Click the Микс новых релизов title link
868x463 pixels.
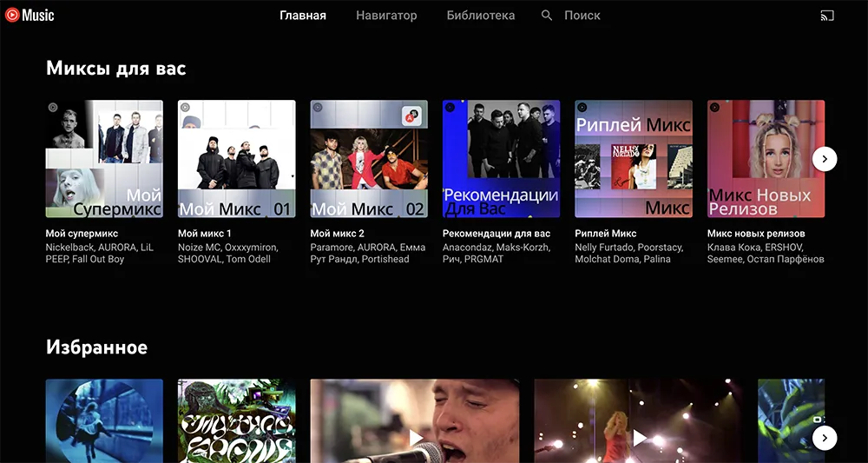coord(756,234)
